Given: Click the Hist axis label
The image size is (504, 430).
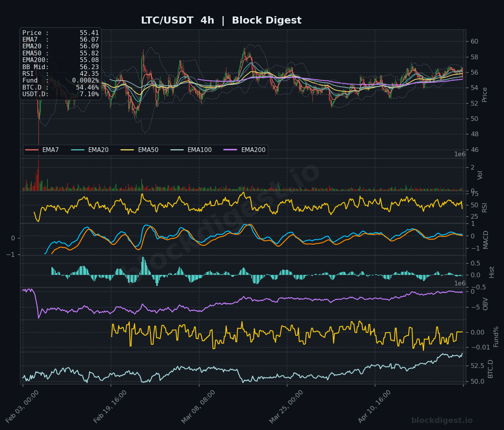Looking at the screenshot, I should click(x=492, y=272).
